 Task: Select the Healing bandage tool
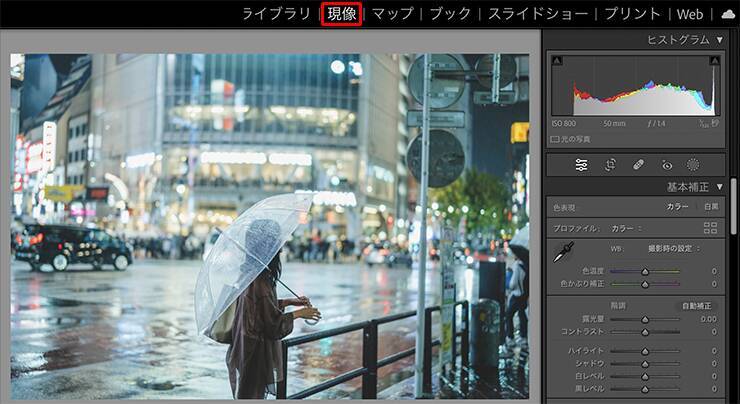[x=638, y=165]
